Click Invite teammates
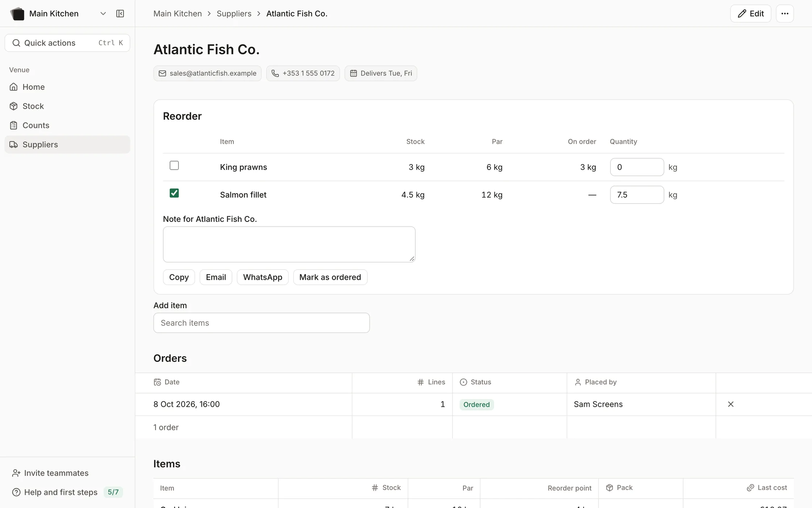This screenshot has height=508, width=812. tap(56, 473)
